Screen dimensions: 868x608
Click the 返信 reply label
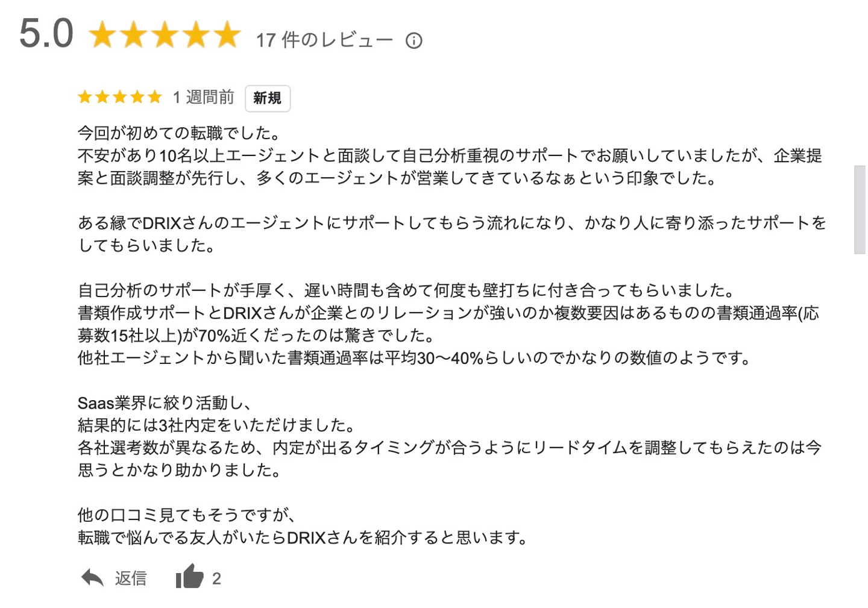[131, 578]
